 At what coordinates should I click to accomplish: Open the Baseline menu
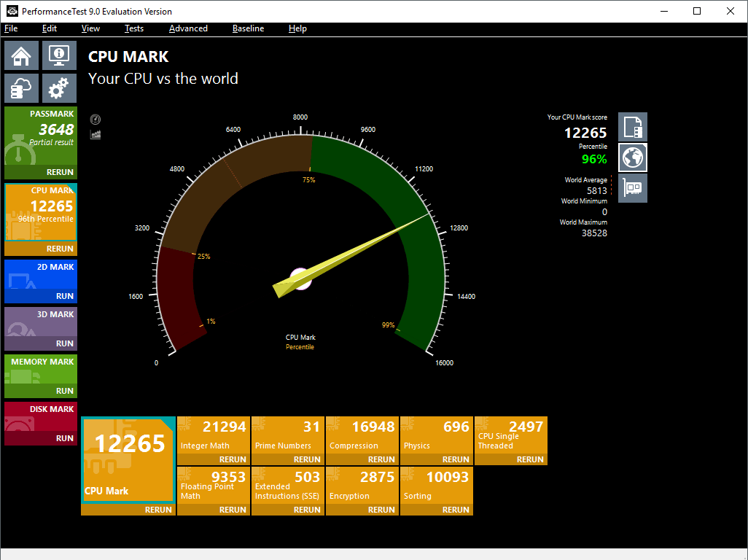coord(248,28)
